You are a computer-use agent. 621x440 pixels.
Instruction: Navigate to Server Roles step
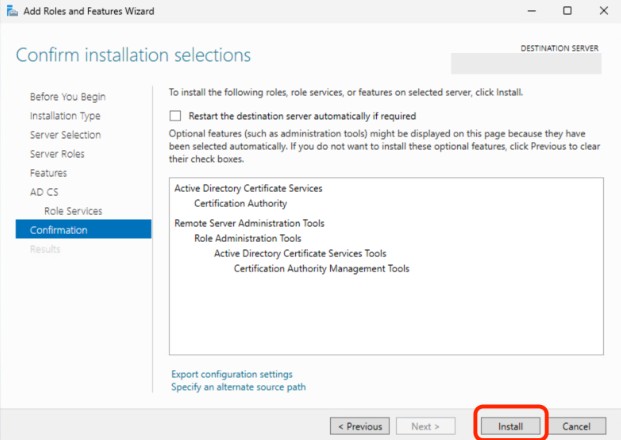(x=57, y=154)
